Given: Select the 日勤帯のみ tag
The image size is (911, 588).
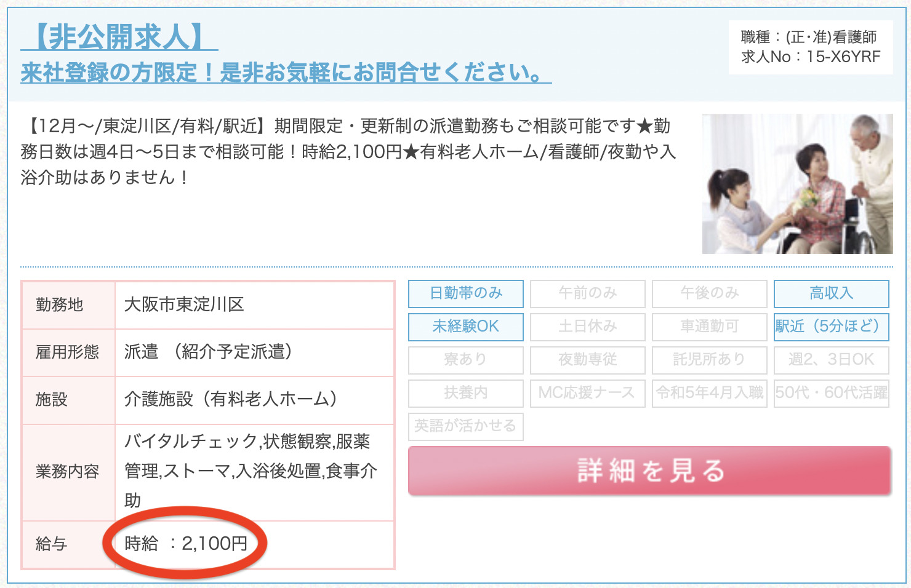Looking at the screenshot, I should point(466,293).
